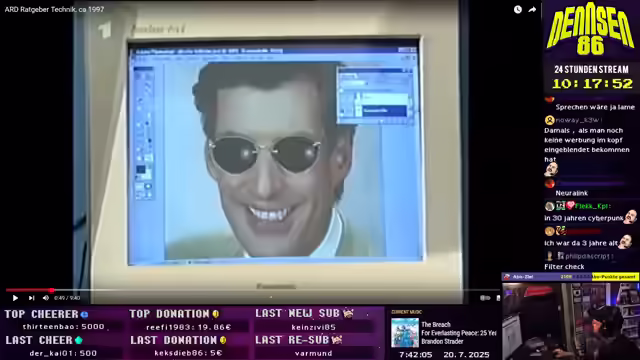The height and width of the screenshot is (360, 640).
Task: Click The Breach album cover thumbnail
Action: coord(404,333)
